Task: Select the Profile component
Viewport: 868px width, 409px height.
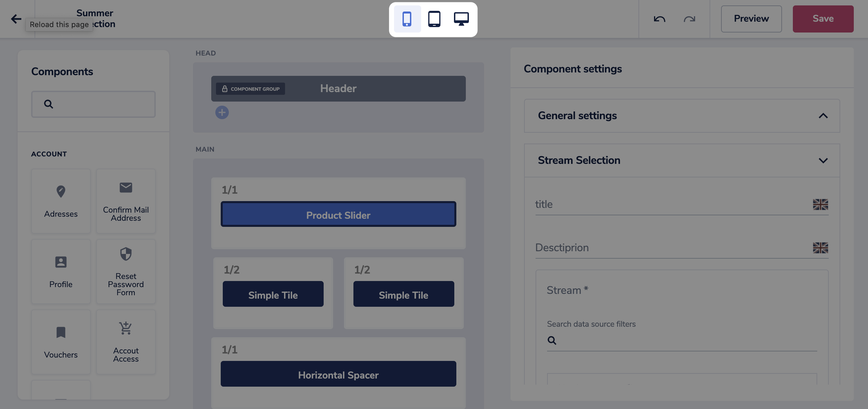Action: pyautogui.click(x=61, y=272)
